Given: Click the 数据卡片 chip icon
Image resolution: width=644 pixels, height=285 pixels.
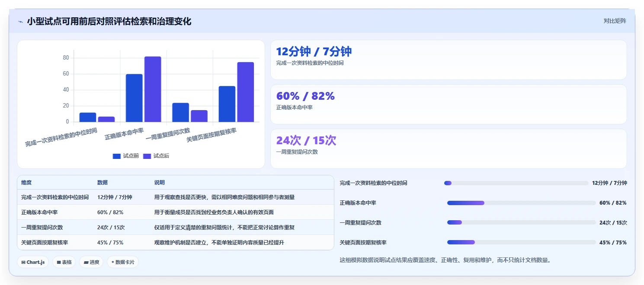Looking at the screenshot, I should (x=112, y=262).
